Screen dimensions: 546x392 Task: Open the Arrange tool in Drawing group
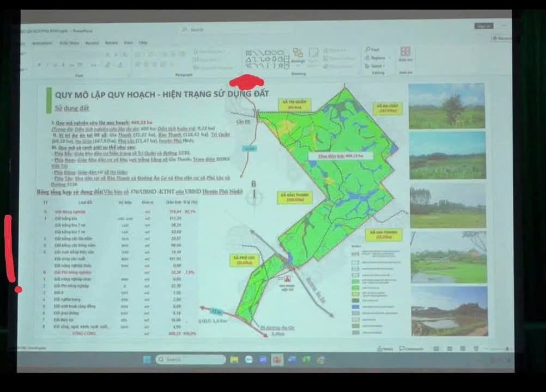298,56
